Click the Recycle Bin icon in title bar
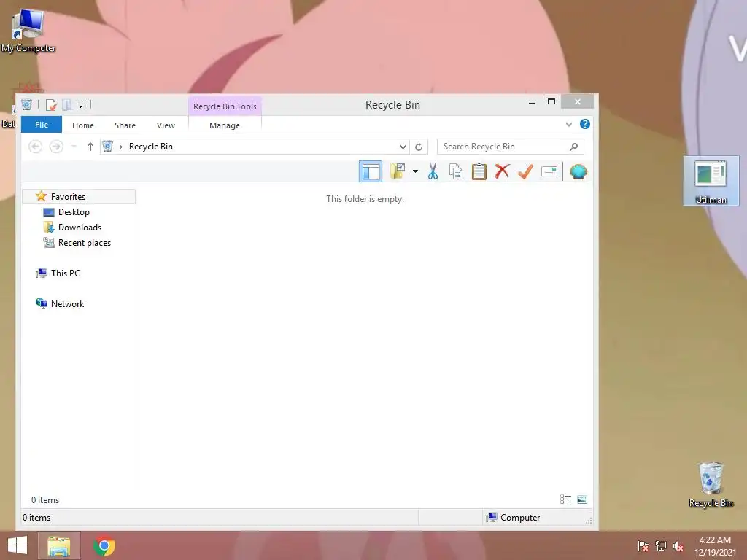The width and height of the screenshot is (747, 560). coord(27,105)
